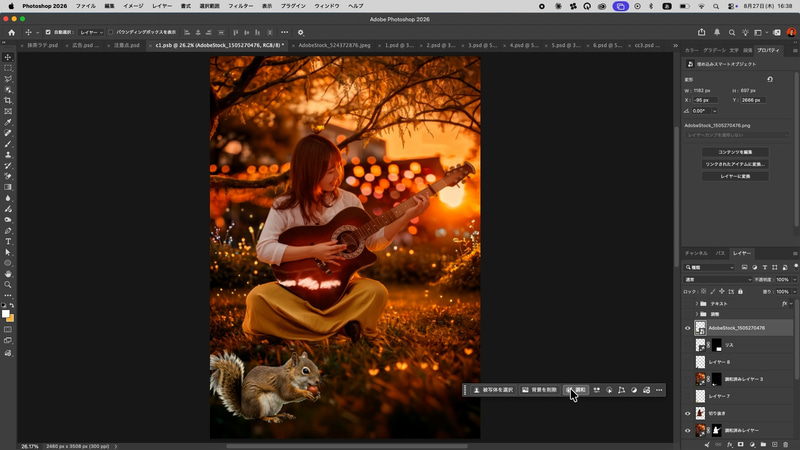Click the foreground color swatch
Image resolution: width=800 pixels, height=450 pixels.
(5, 314)
